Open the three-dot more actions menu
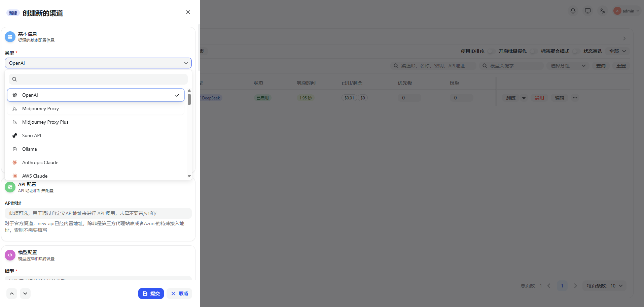This screenshot has height=307, width=644. coord(575,98)
